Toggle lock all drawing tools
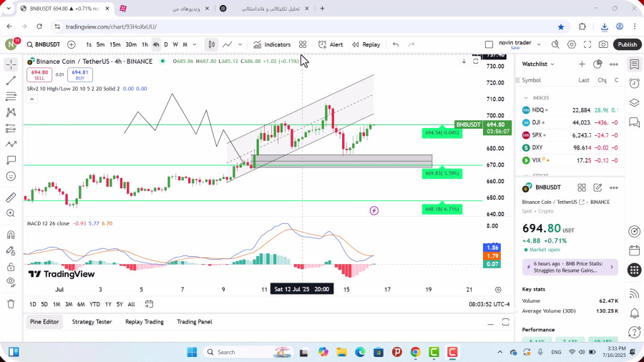Screen dimensions: 644x362 click(x=11, y=267)
